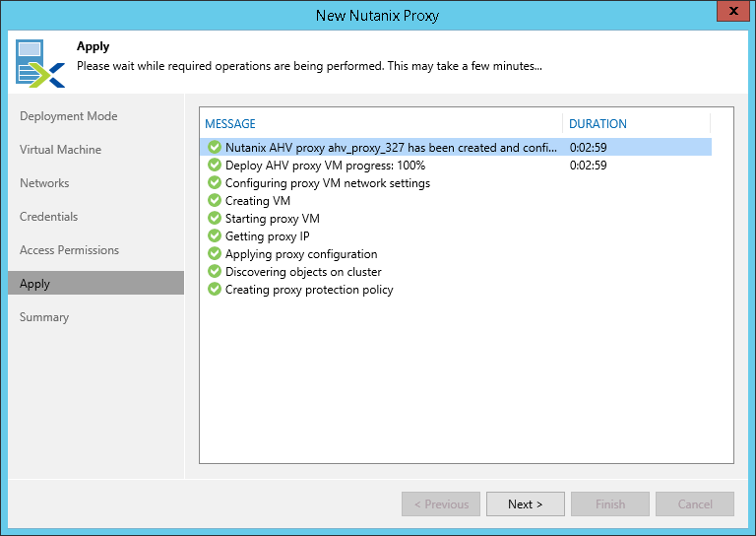Screen dimensions: 756x536
Task: Click success icon next to Starting proxy VM
Action: point(215,219)
